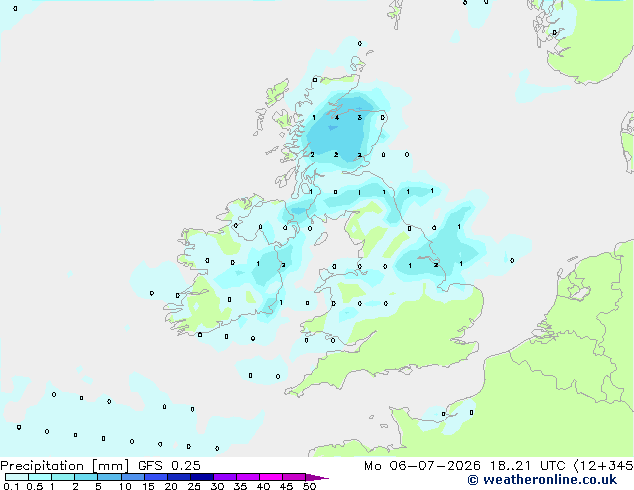Screen dimensions: 634x490
Task: Click the '4' precipitation value over Scotland
Action: pyautogui.click(x=337, y=118)
